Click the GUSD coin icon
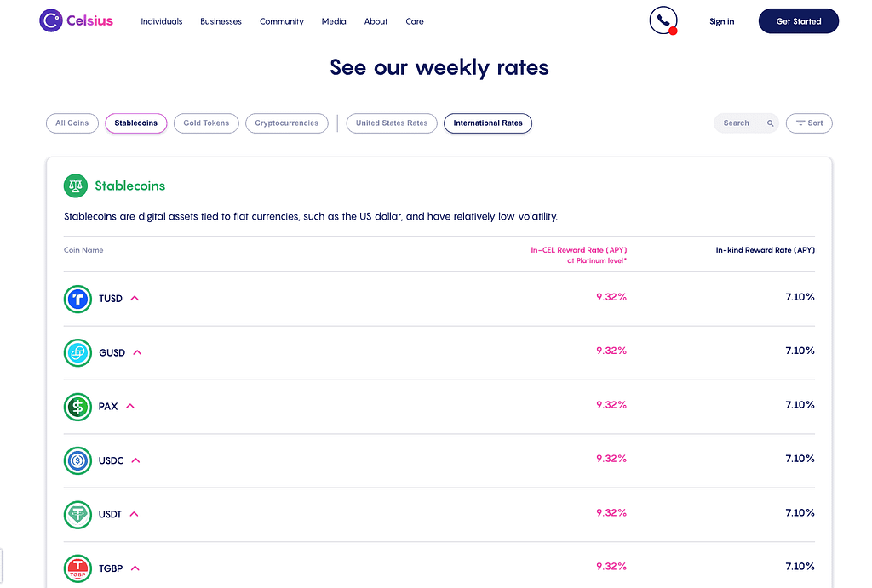872x588 pixels. 77,353
